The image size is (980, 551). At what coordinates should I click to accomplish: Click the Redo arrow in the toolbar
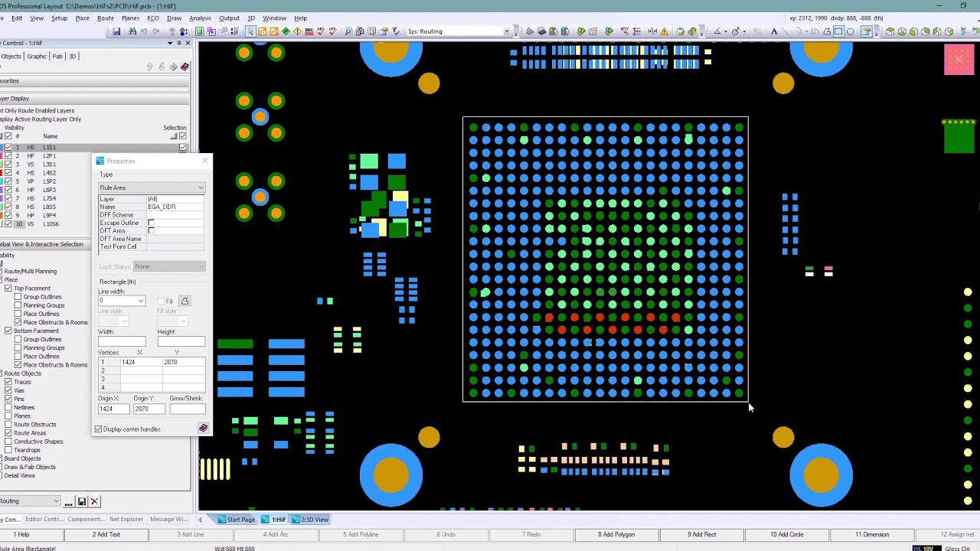click(156, 31)
